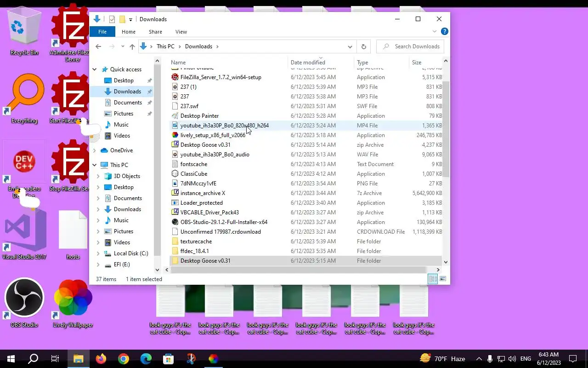Image resolution: width=588 pixels, height=368 pixels.
Task: Show hidden tray icons chevron
Action: tap(479, 359)
